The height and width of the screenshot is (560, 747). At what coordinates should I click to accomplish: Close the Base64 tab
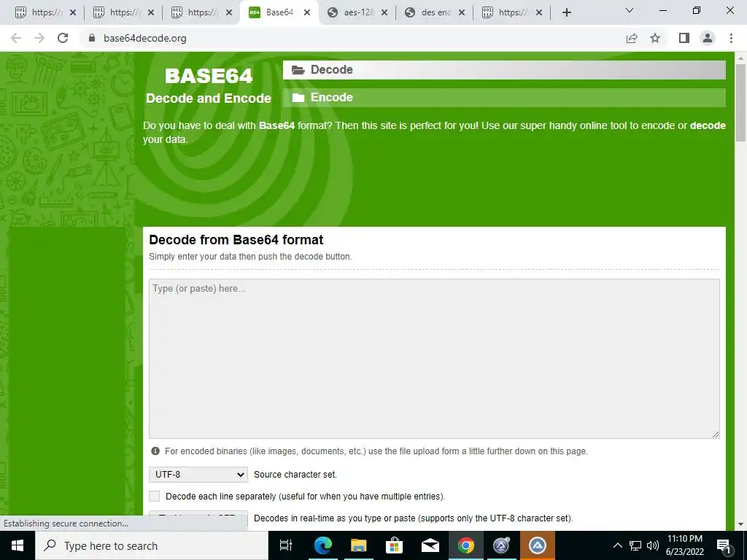307,12
